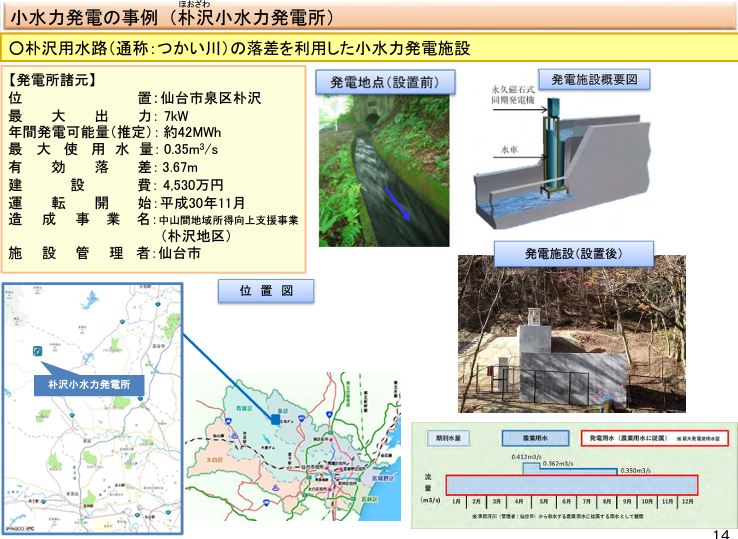
Task: Click the 4月 label on the chart axis
Action: click(x=519, y=502)
